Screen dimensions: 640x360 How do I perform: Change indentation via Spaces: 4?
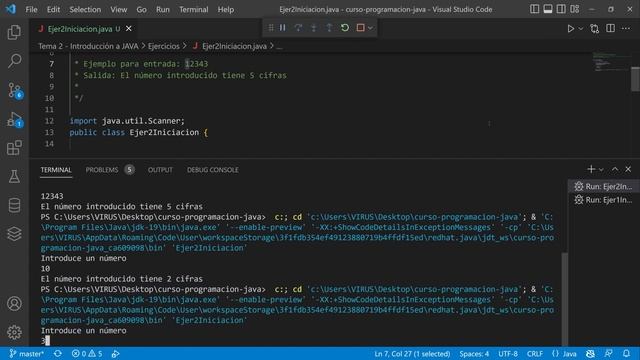tap(474, 354)
